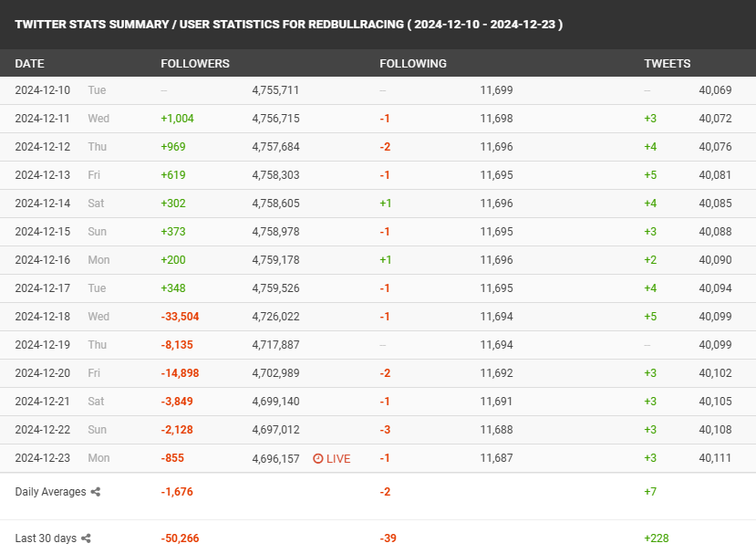Click the +302 follower gain

173,204
